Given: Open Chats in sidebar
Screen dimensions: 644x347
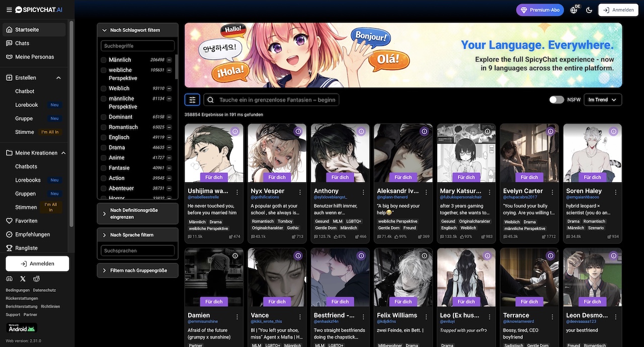Looking at the screenshot, I should [x=34, y=43].
